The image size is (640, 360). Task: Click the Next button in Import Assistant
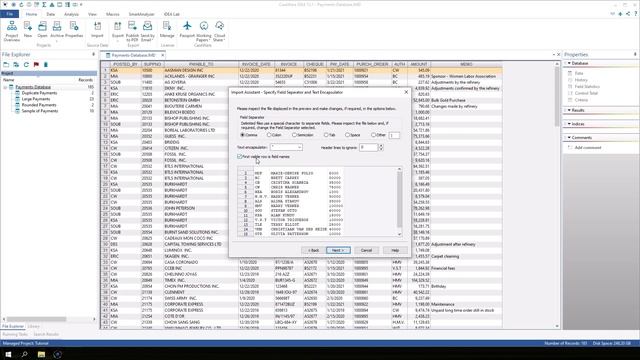(338, 250)
